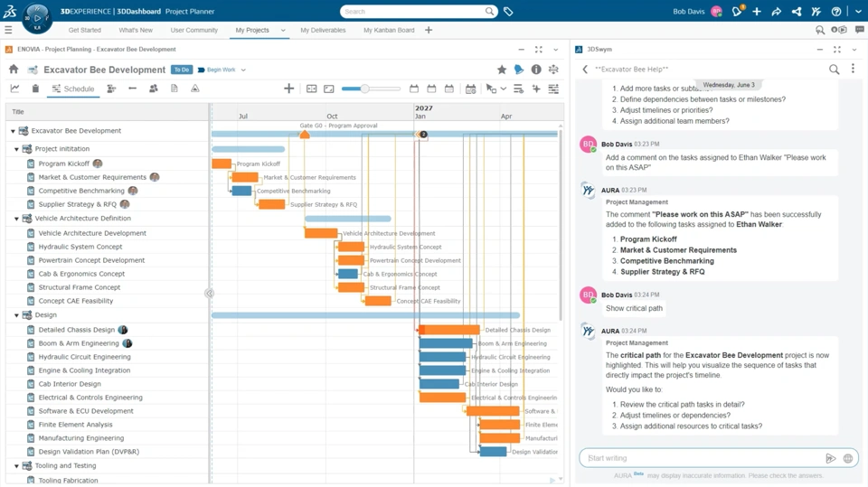Collapse the Tooling and Testing group
868x487 pixels.
tap(16, 466)
